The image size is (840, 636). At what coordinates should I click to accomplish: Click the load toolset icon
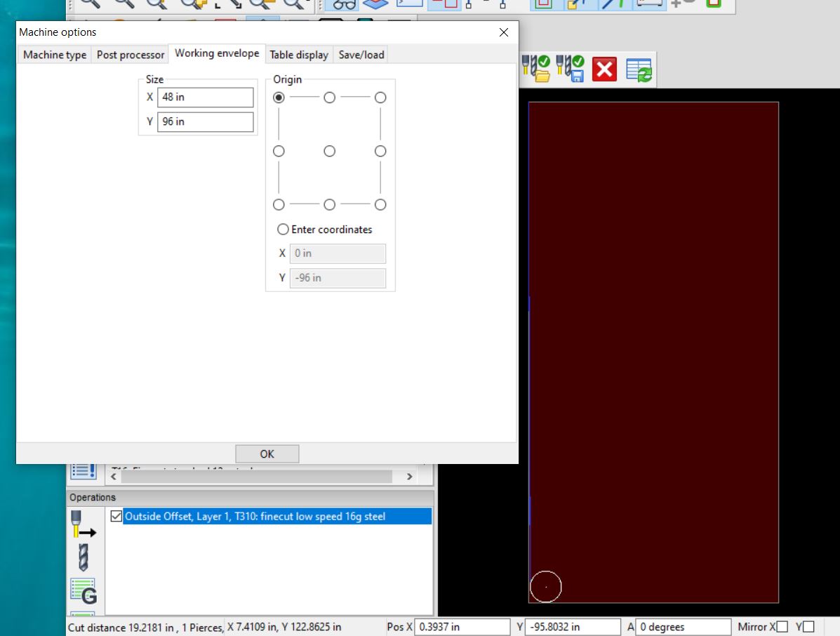coord(536,69)
